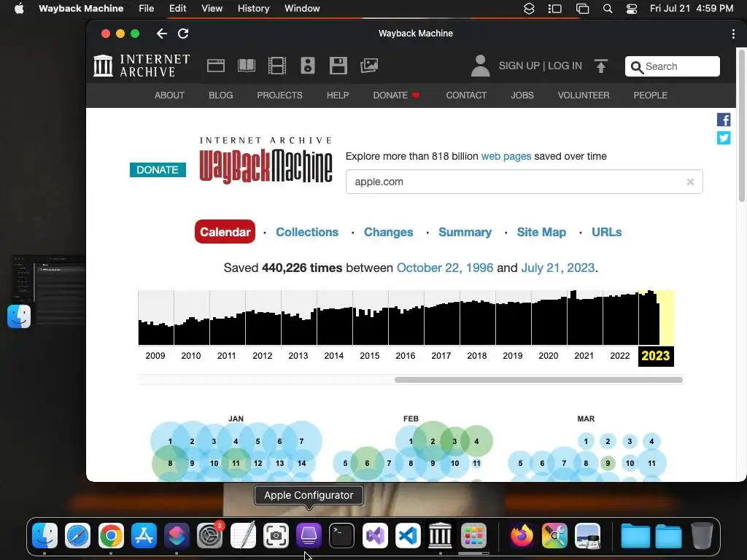
Task: Open the File menu
Action: click(146, 9)
